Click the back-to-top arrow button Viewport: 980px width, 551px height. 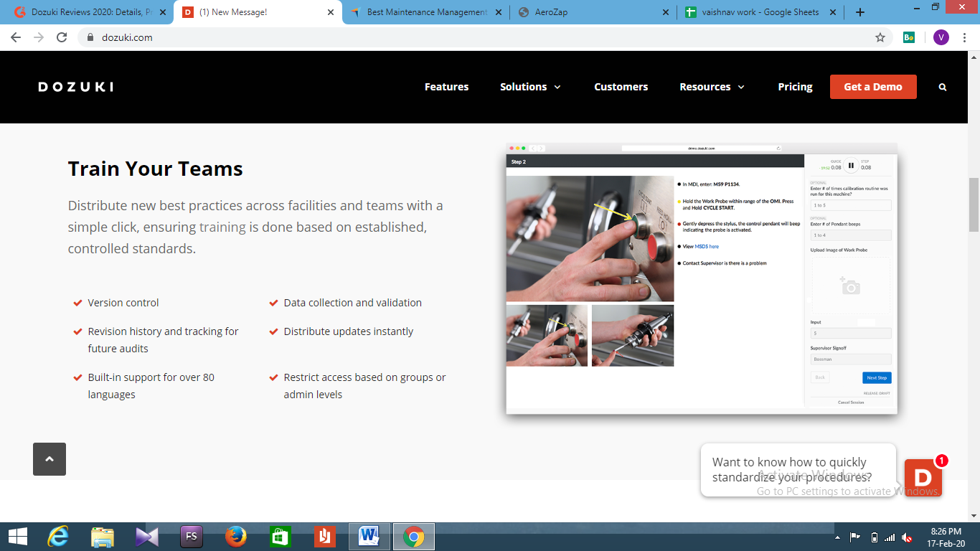click(50, 459)
